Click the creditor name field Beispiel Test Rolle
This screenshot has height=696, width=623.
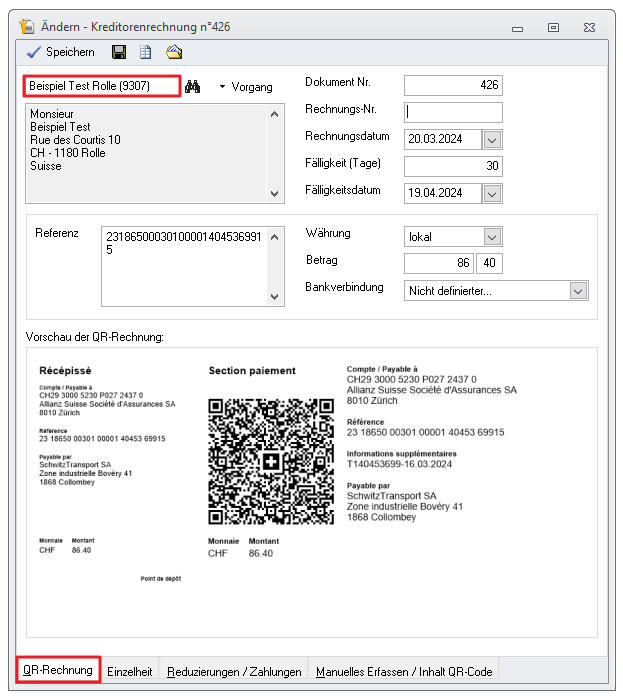pos(102,86)
